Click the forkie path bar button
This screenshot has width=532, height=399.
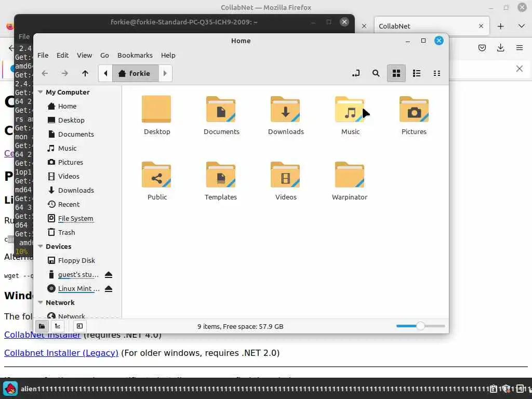136,73
